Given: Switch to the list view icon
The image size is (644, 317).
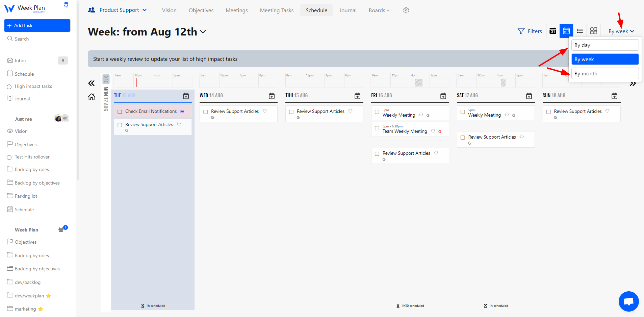Looking at the screenshot, I should (x=580, y=31).
